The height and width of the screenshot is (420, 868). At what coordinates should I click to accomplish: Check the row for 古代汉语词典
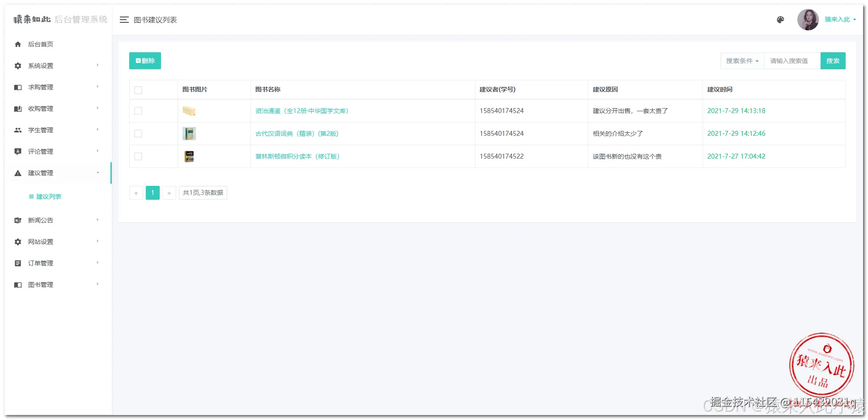138,134
